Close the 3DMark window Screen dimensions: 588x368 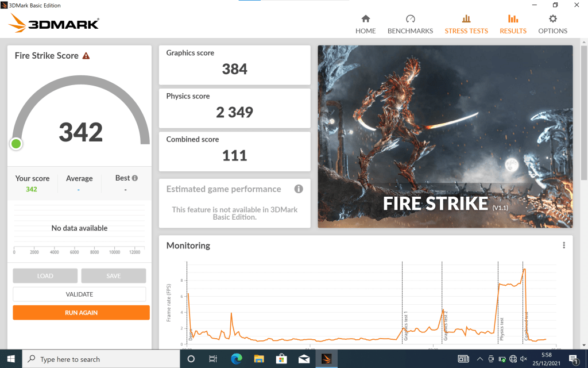[577, 5]
